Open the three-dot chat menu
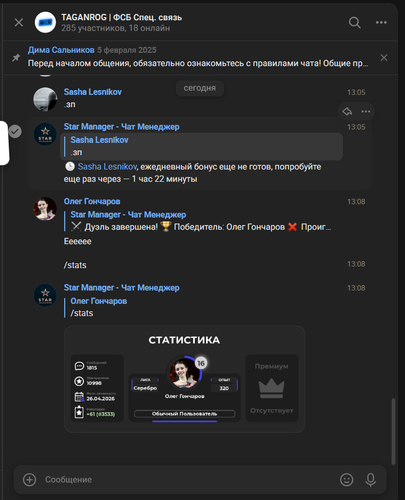Screen dimensions: 405x500 [x=381, y=22]
